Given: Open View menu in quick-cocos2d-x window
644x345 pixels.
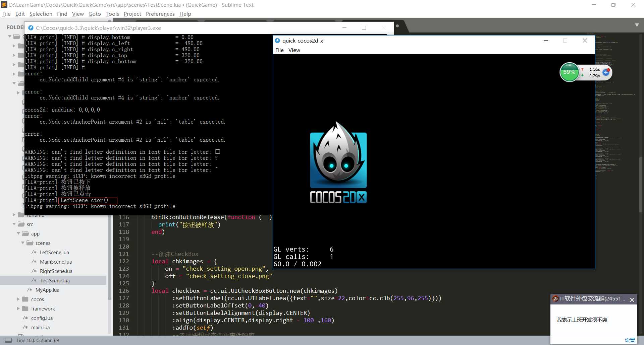Looking at the screenshot, I should pyautogui.click(x=294, y=50).
